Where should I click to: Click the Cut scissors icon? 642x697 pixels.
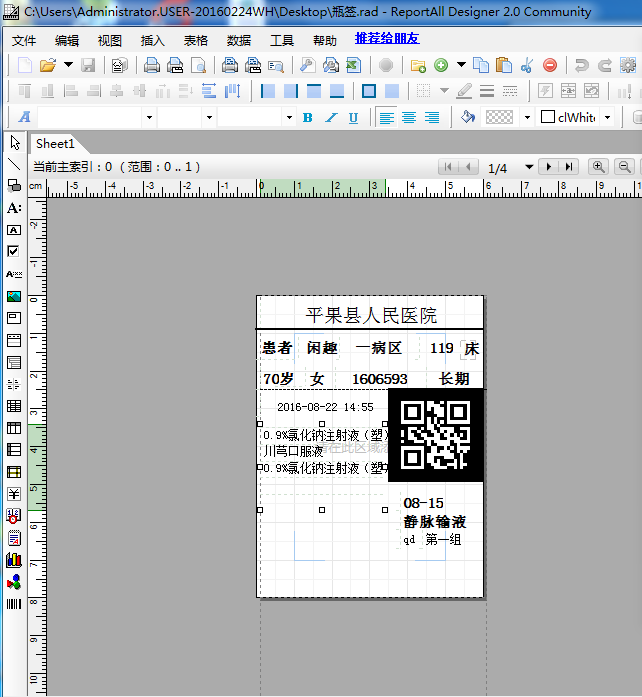coord(527,65)
